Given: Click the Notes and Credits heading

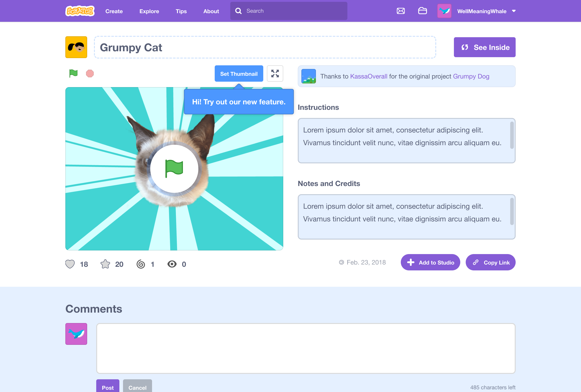Looking at the screenshot, I should (x=329, y=184).
